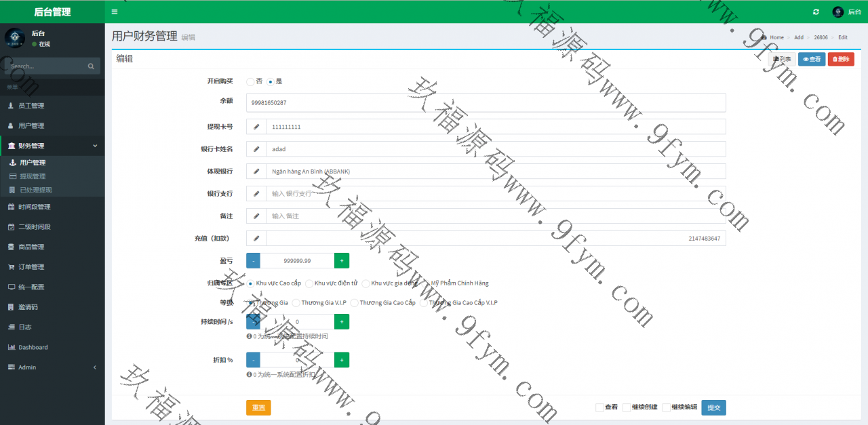Click the red 删除 delete button
This screenshot has height=425, width=868.
840,59
